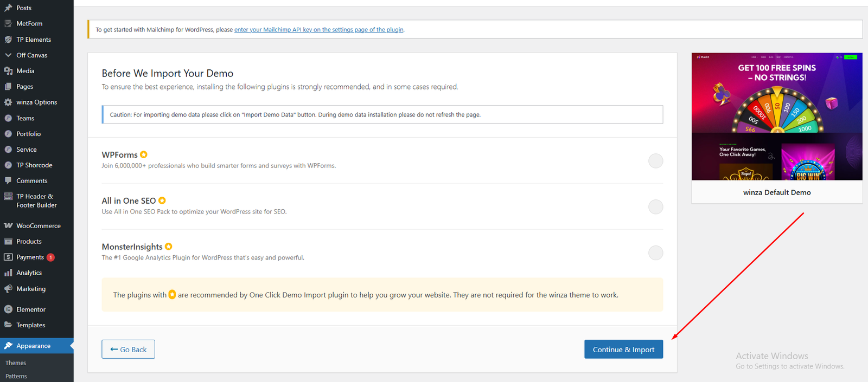Open the Comments menu label

click(x=32, y=181)
